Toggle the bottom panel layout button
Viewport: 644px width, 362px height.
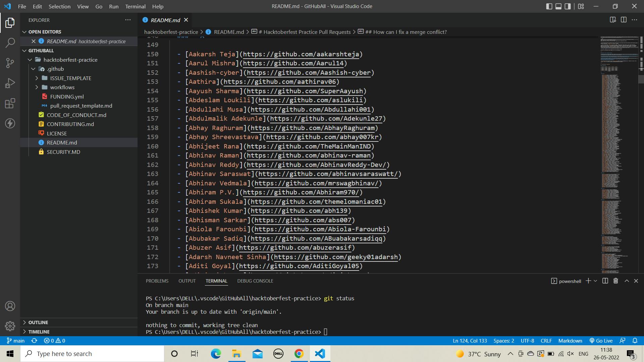[x=558, y=6]
